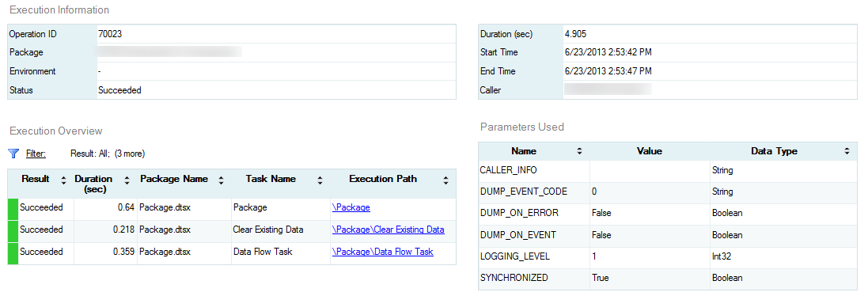Sort by Execution Path column arrows

445,180
